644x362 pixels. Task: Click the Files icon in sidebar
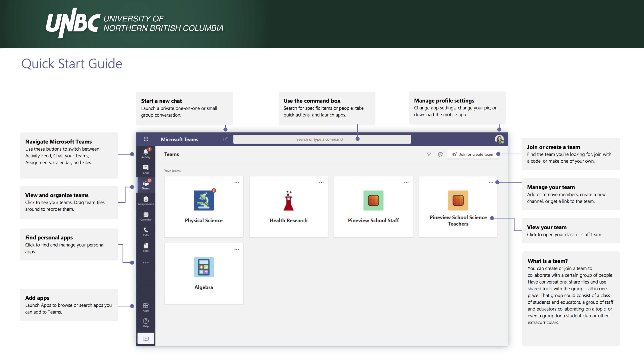click(145, 246)
